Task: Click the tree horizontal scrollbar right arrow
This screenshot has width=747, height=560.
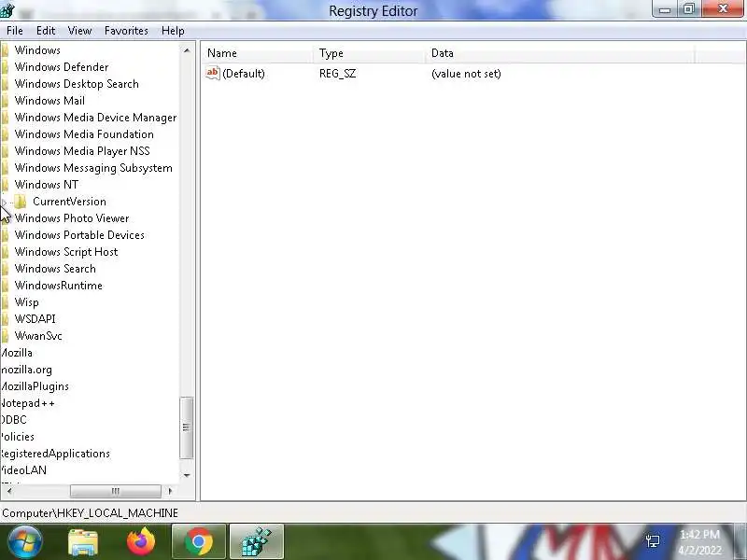Action: tap(171, 491)
